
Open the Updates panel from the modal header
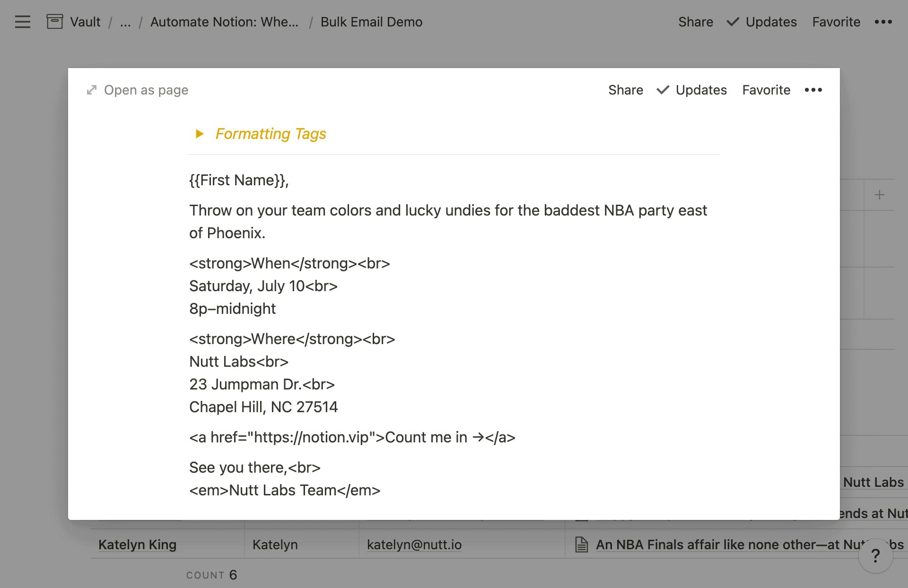click(x=701, y=90)
